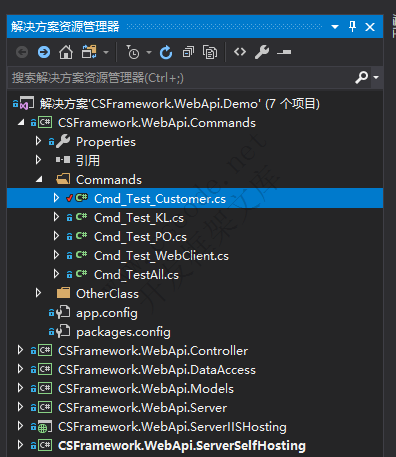Collapse all nodes with toolbar icon
Viewport: 396px width, 457px height.
coord(188,52)
